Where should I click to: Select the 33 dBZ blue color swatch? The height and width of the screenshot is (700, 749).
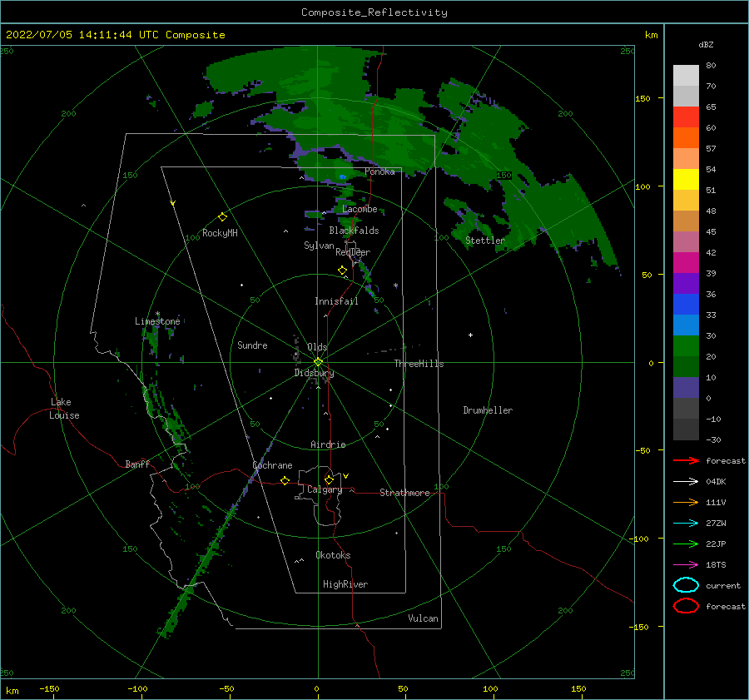pyautogui.click(x=686, y=304)
